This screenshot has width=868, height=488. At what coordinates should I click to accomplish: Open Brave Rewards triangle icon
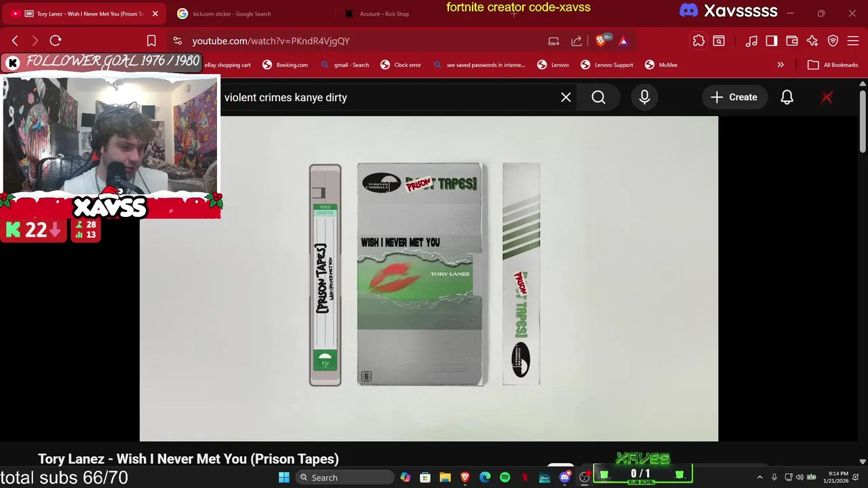coord(623,41)
